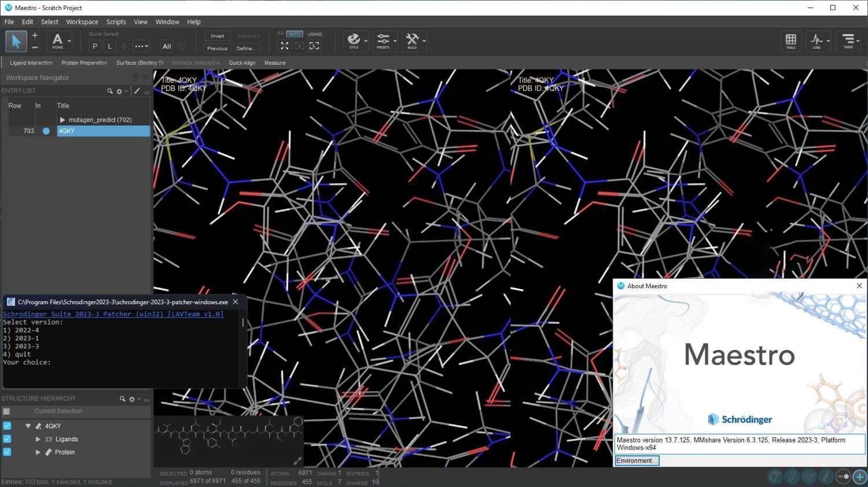The height and width of the screenshot is (487, 868).
Task: Expand the Ligands tree node
Action: [38, 440]
